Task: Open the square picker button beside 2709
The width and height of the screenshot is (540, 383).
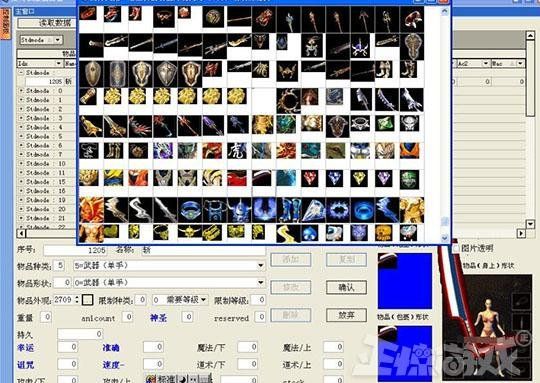Action: (87, 300)
